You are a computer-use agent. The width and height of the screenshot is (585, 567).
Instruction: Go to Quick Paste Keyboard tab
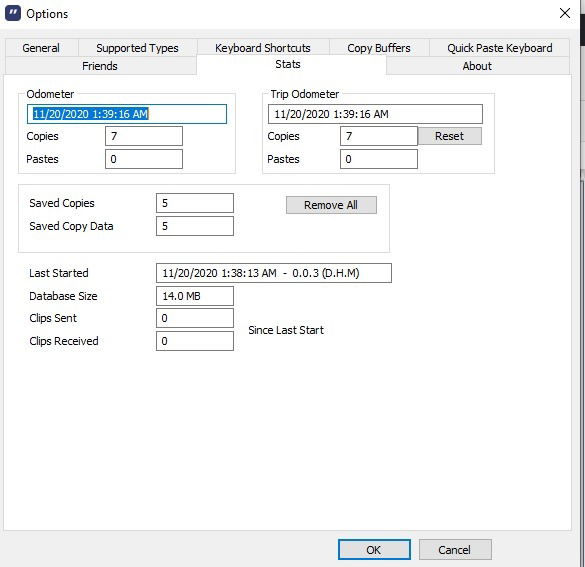tap(500, 48)
